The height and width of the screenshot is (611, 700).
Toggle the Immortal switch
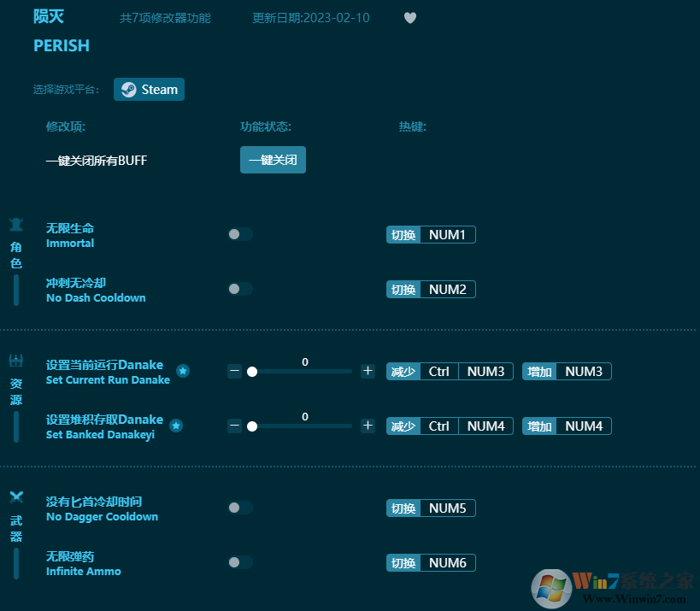[240, 234]
